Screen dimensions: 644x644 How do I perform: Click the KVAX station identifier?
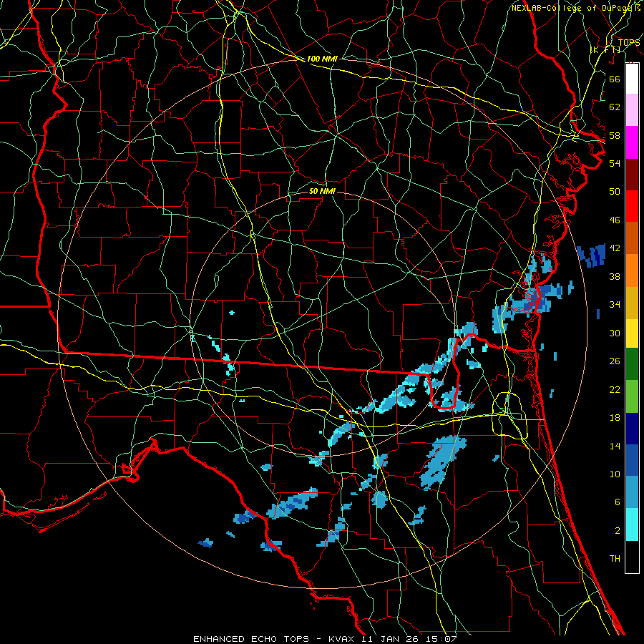click(343, 639)
